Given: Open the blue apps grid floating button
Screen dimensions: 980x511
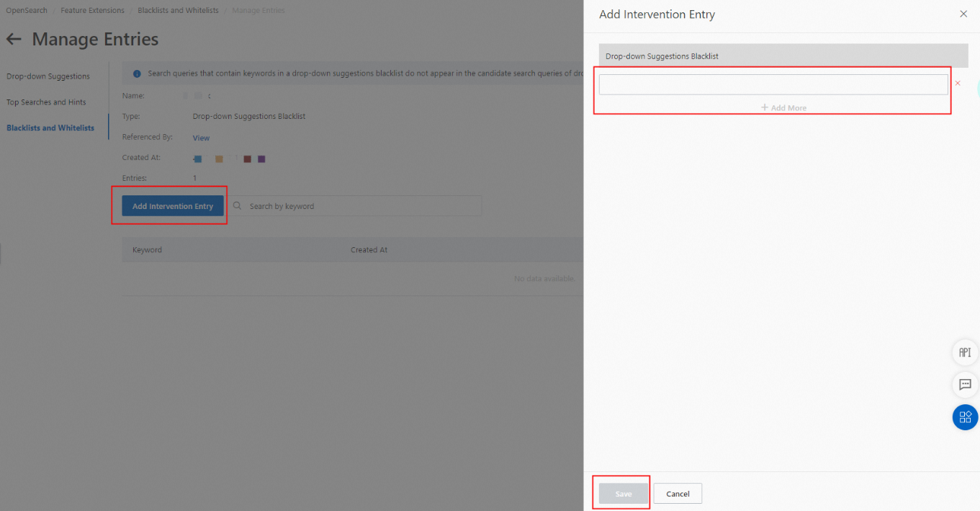Looking at the screenshot, I should [x=965, y=417].
